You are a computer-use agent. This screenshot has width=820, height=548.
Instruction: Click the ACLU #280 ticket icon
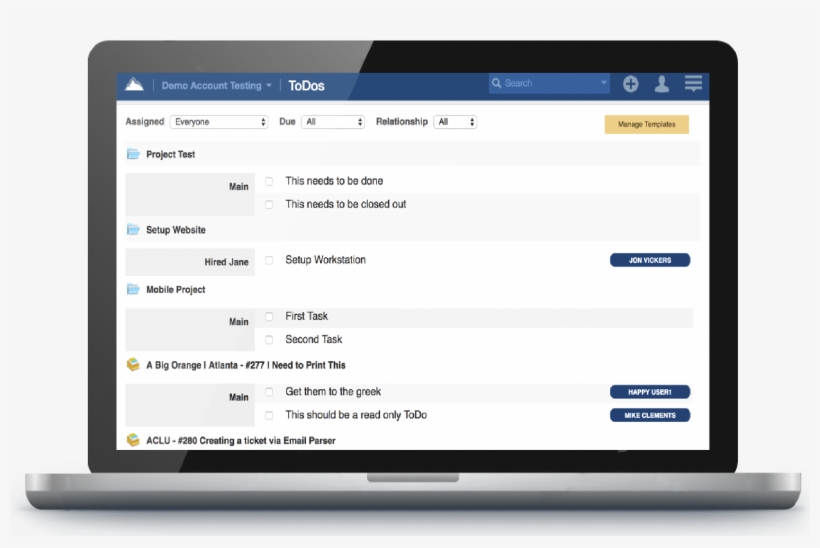pos(133,440)
